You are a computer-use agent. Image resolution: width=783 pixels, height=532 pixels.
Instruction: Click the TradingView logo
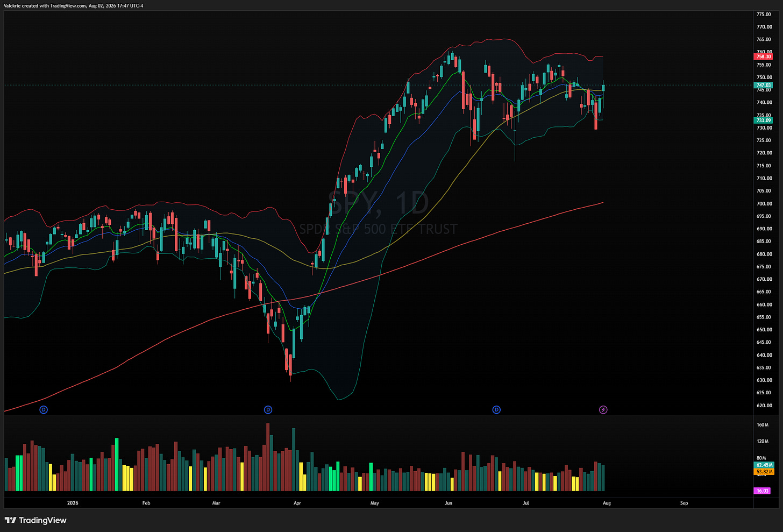pos(35,520)
